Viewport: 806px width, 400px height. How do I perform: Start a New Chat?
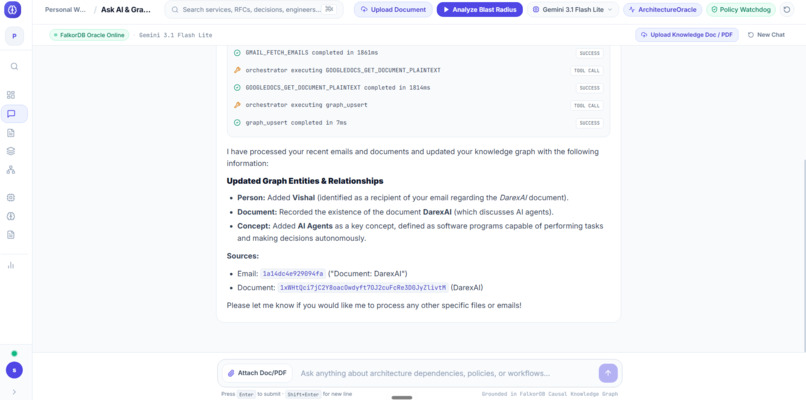click(766, 35)
